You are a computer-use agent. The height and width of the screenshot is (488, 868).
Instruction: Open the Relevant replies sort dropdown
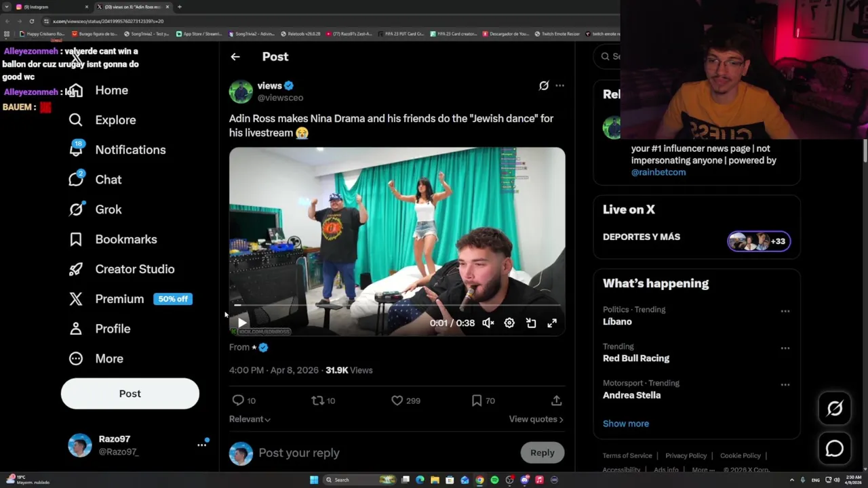(250, 419)
